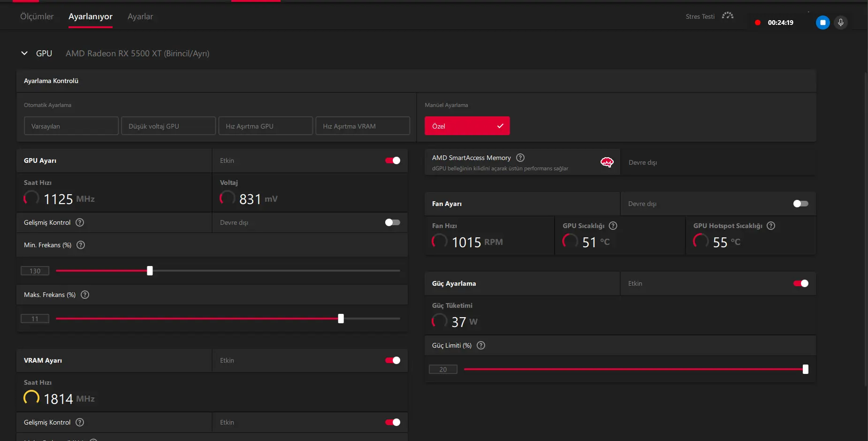The width and height of the screenshot is (868, 441).
Task: Collapse the GPU section chevron
Action: pos(24,53)
